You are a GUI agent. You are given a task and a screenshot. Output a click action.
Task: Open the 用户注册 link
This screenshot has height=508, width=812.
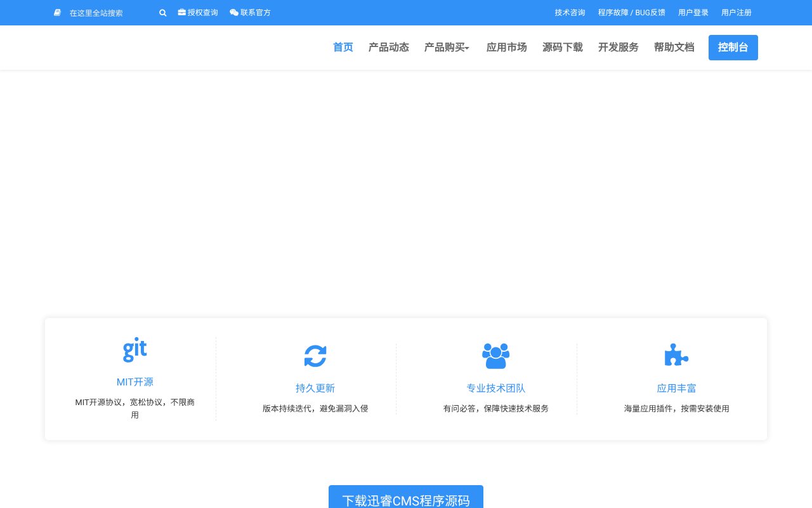[x=737, y=12]
